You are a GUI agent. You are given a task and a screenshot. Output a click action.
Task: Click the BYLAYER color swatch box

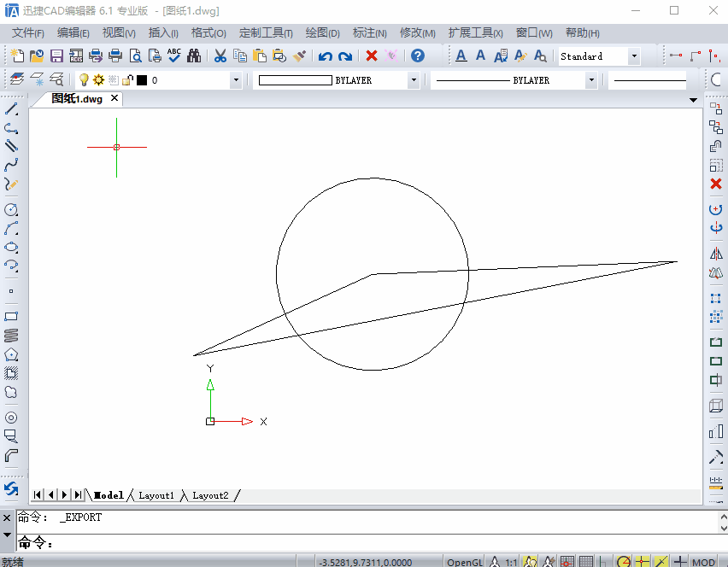(x=296, y=80)
